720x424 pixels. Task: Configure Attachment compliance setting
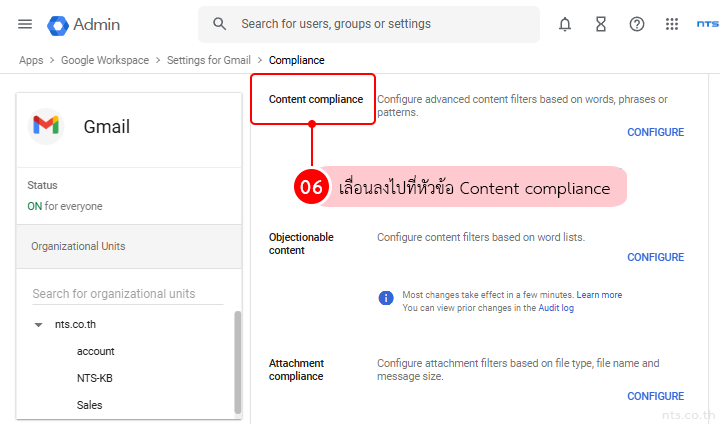coord(655,396)
